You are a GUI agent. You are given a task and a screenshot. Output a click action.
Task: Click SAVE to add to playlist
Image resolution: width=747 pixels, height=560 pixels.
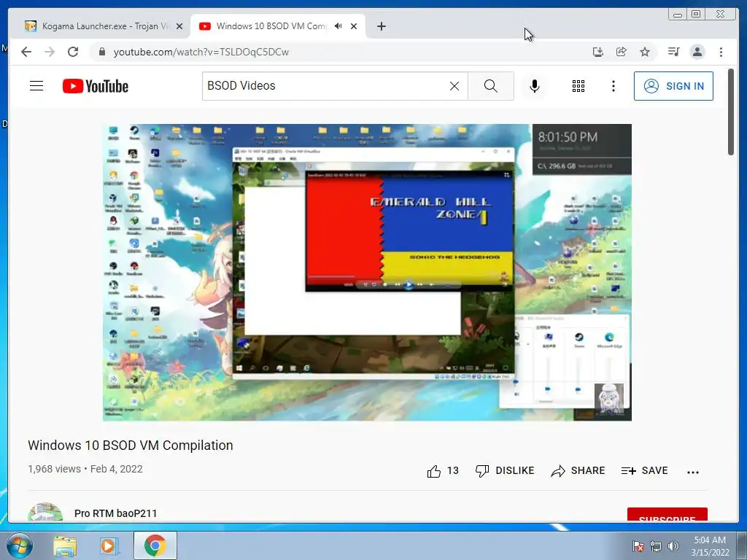click(645, 470)
